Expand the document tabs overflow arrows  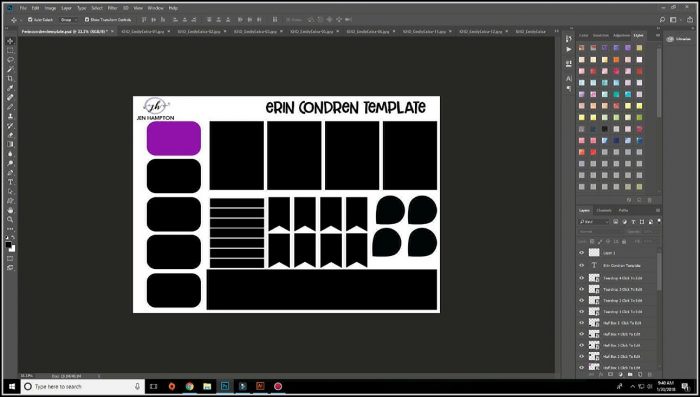556,31
